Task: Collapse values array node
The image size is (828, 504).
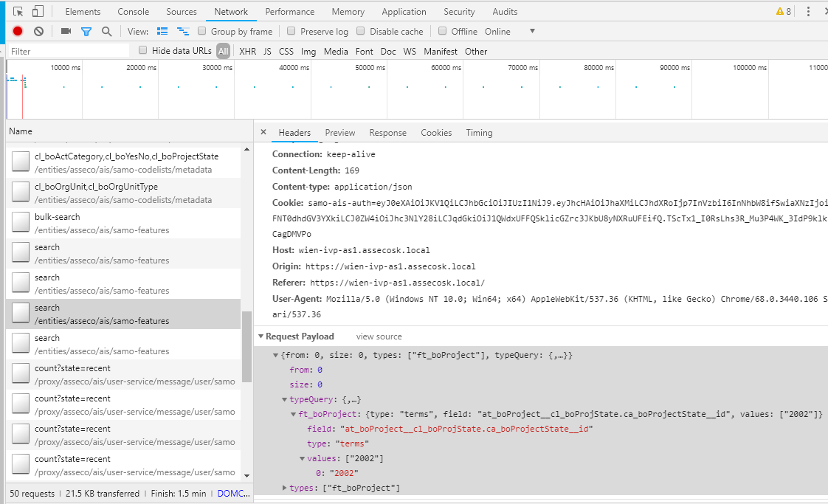Action: pyautogui.click(x=302, y=459)
